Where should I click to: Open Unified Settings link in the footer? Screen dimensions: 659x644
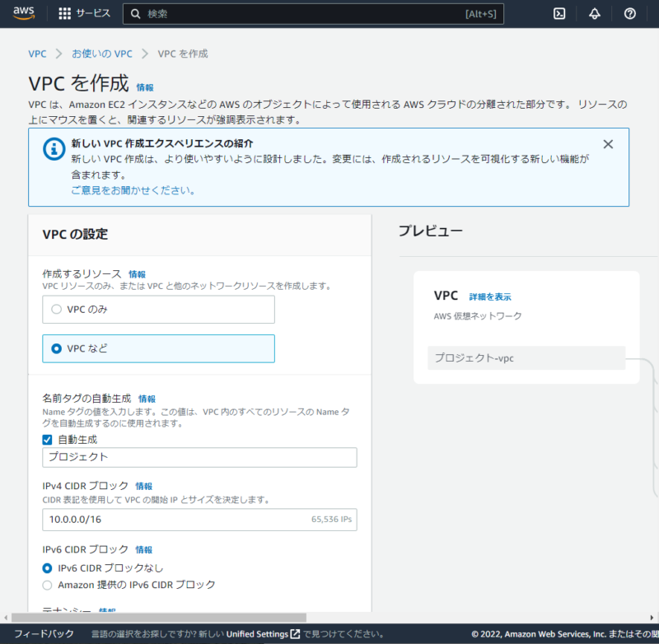pos(257,634)
